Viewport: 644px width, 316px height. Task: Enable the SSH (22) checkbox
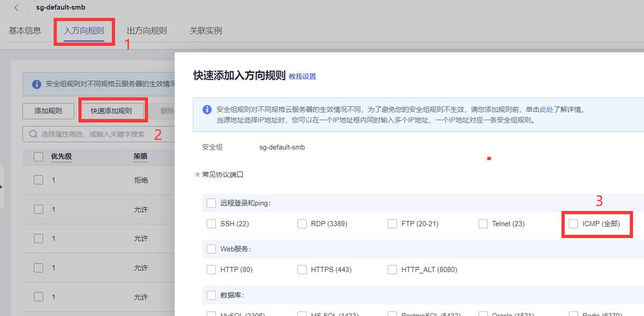pyautogui.click(x=211, y=224)
